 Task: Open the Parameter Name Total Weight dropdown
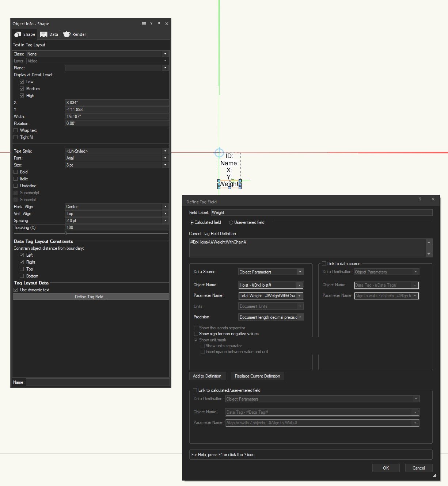coord(300,296)
